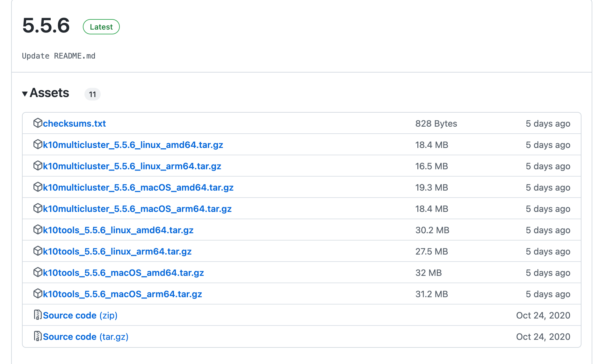The width and height of the screenshot is (606, 364).
Task: Download k10multicluster_5.5.6_macOS_arm64.tar.gz
Action: pyautogui.click(x=137, y=209)
